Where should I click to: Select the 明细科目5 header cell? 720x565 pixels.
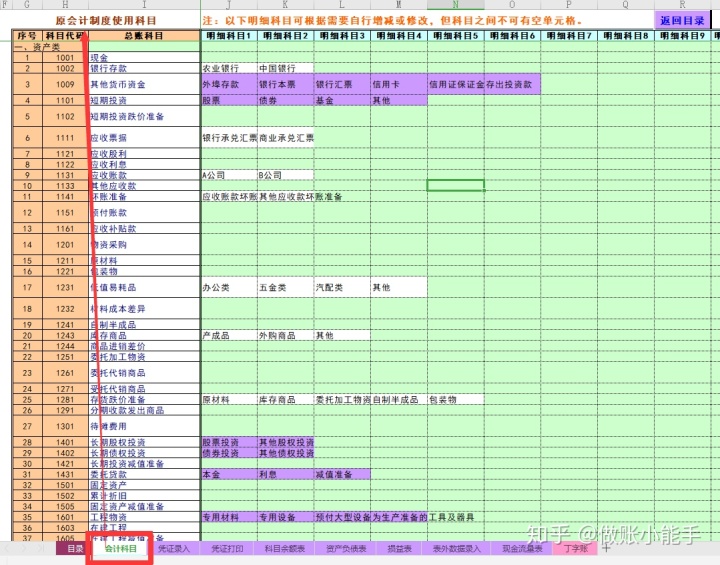456,36
